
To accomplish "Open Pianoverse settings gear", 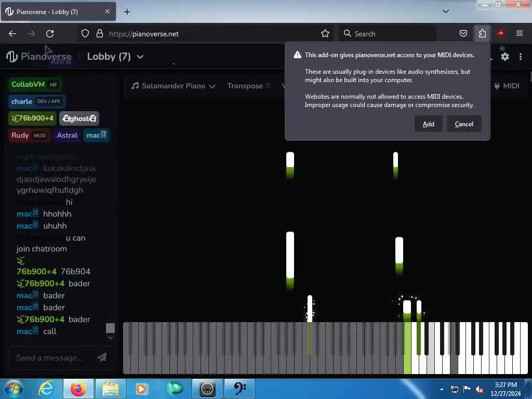I will [x=505, y=57].
